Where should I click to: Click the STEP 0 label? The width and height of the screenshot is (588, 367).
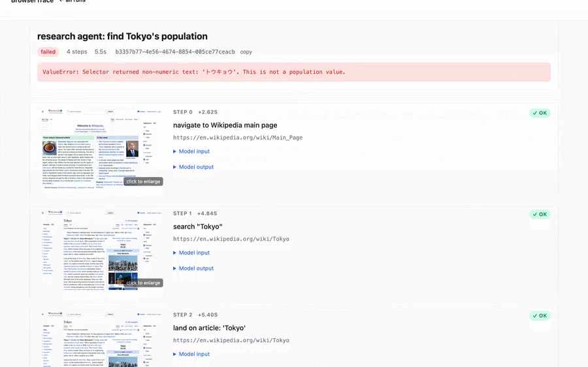point(183,112)
